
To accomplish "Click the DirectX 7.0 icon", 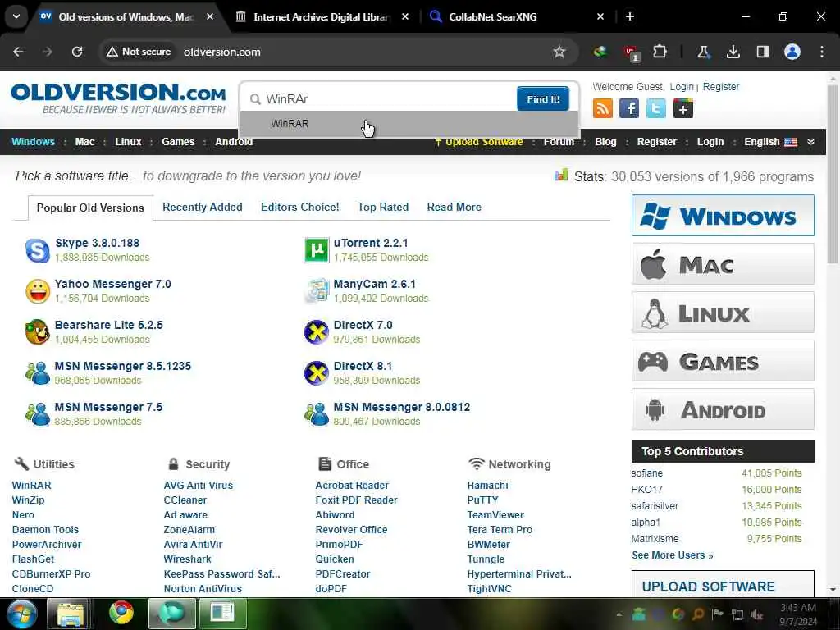I will tap(316, 332).
